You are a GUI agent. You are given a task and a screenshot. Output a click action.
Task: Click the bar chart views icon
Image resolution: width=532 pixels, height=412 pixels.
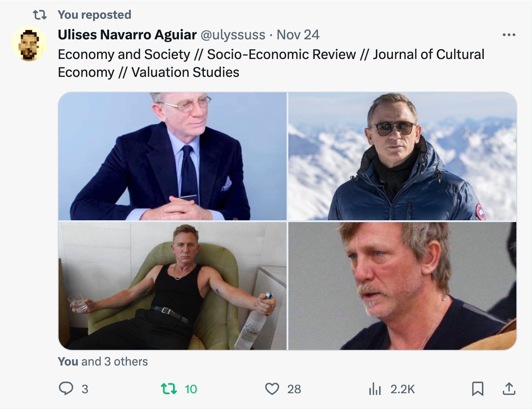[x=374, y=389]
